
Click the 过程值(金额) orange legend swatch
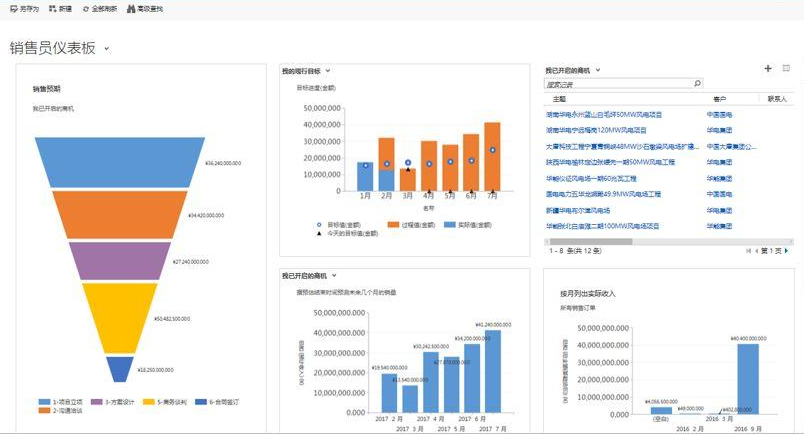tap(393, 225)
